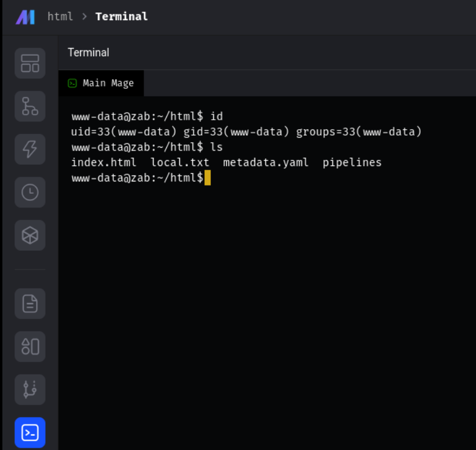Viewport: 476px width, 450px height.
Task: Open the Files document icon in sidebar
Action: point(30,304)
